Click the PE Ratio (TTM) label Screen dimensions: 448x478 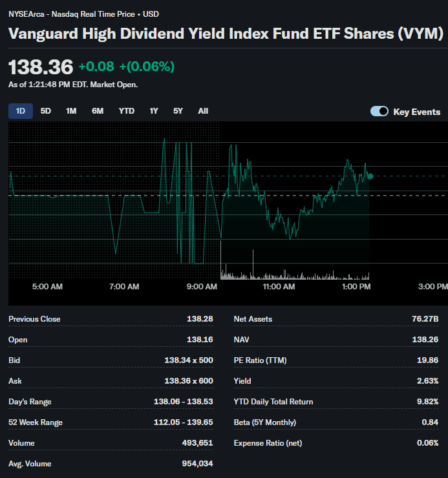pyautogui.click(x=261, y=360)
